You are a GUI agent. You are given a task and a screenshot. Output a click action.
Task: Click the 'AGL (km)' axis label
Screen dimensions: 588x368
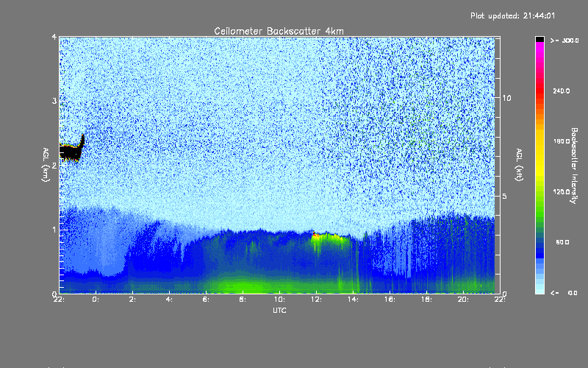46,165
